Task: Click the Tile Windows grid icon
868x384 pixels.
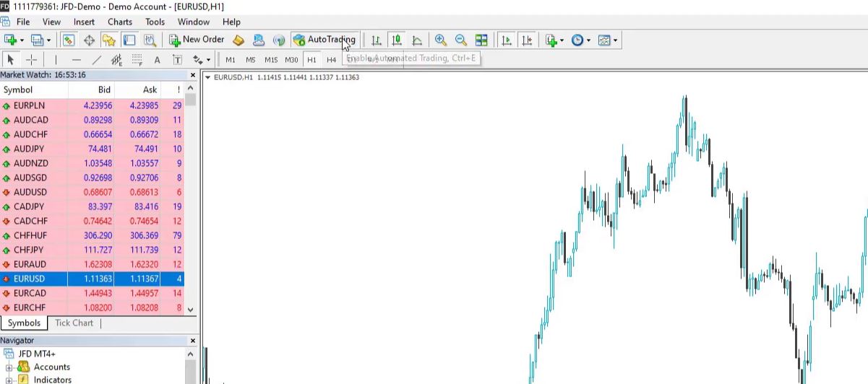Action: coord(481,40)
